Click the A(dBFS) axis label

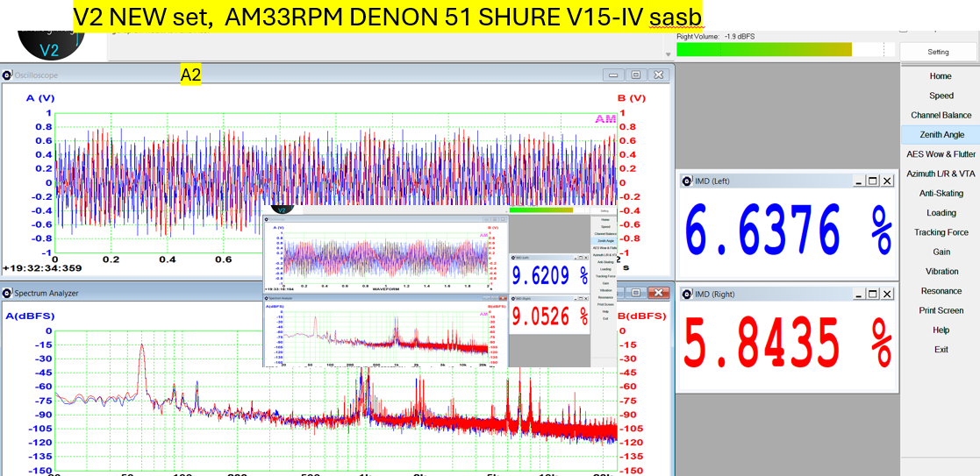(x=30, y=316)
